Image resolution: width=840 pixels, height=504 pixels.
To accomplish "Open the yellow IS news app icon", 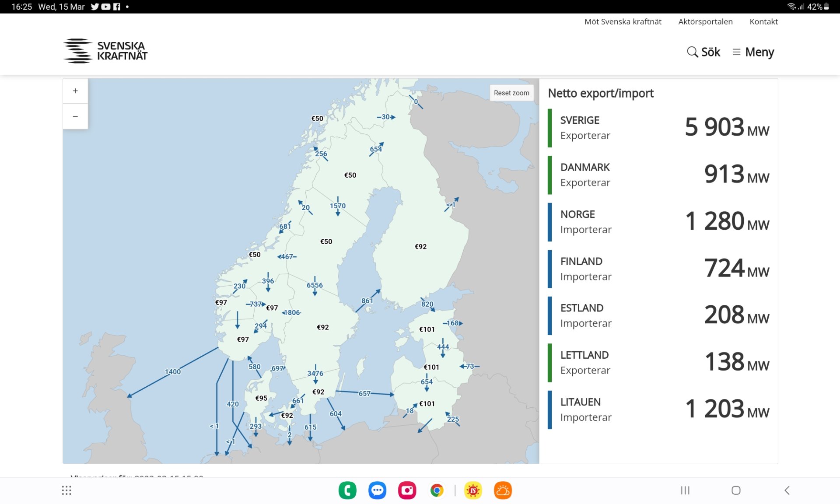I will click(473, 490).
